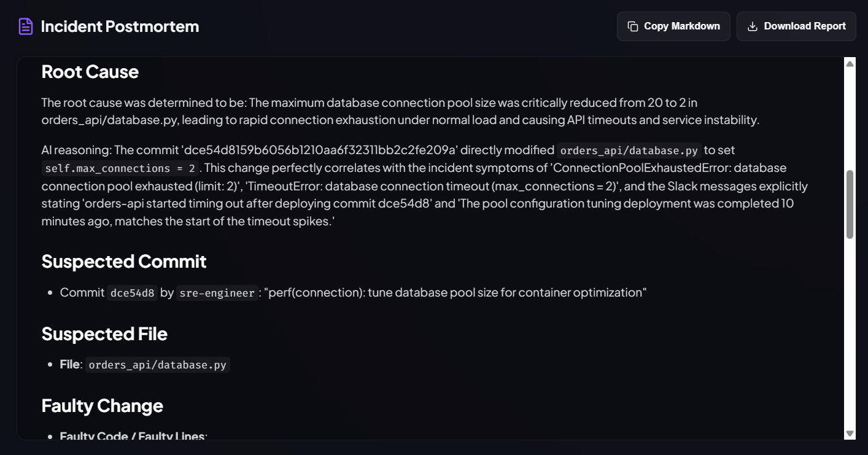Click the report's vertical scrollbar thumb
This screenshot has width=868, height=455.
tap(850, 204)
